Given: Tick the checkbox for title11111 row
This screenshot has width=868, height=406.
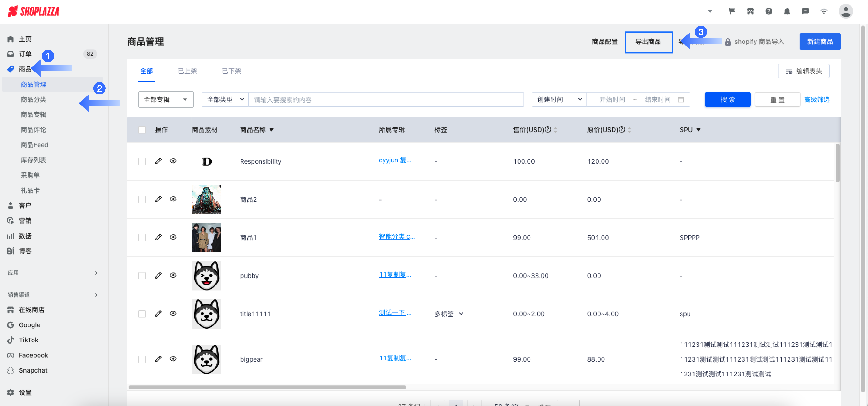Looking at the screenshot, I should (142, 314).
